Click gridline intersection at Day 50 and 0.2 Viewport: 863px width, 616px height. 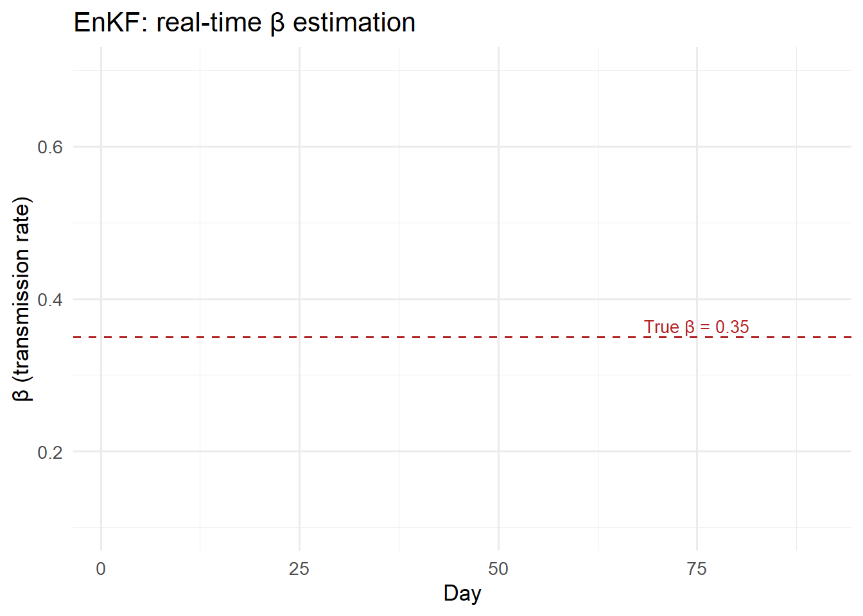tap(498, 451)
